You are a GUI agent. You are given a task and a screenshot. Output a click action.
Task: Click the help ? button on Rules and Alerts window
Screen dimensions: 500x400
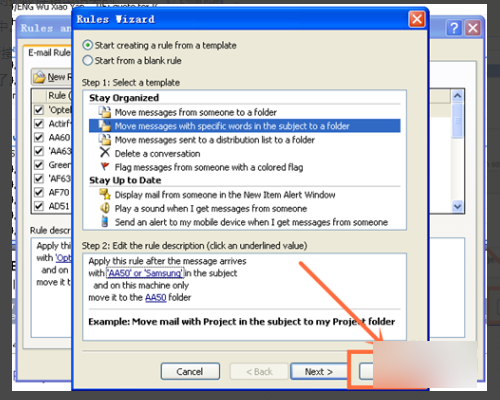tap(454, 28)
